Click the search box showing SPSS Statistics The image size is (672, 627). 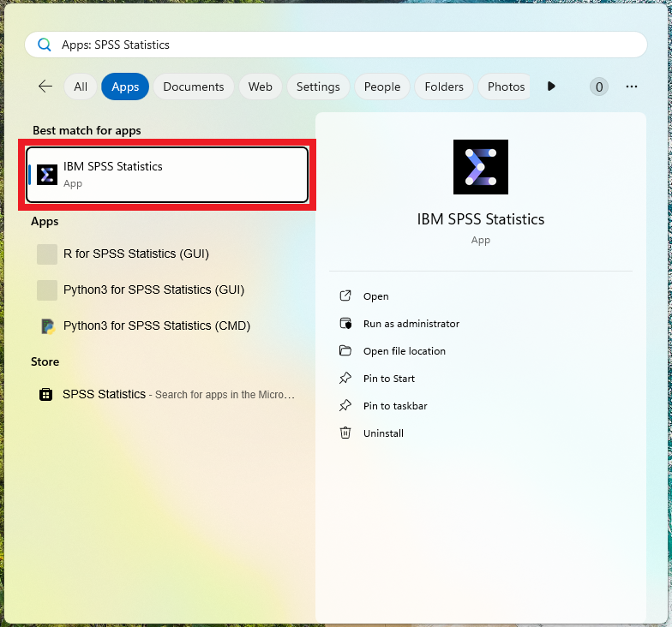tap(336, 45)
